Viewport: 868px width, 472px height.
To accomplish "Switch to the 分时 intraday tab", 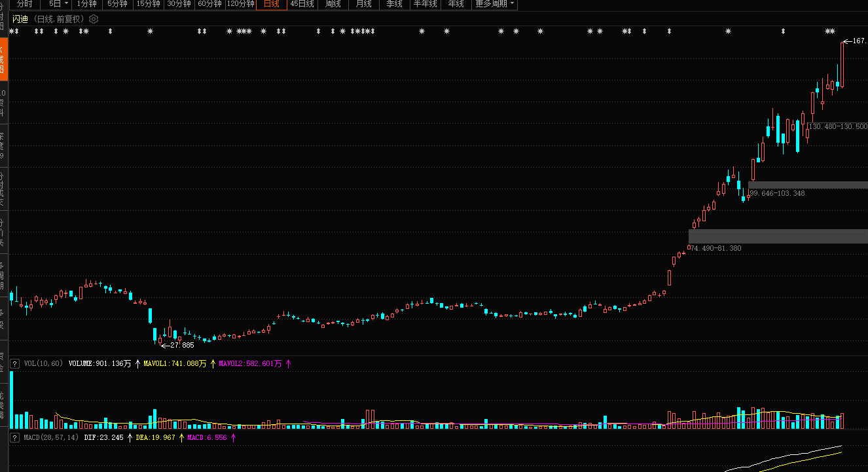I will (x=25, y=4).
